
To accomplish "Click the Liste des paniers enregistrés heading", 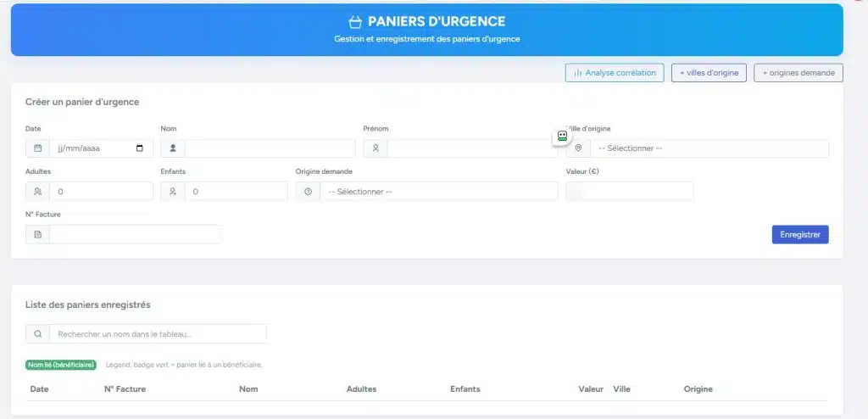I will point(88,304).
